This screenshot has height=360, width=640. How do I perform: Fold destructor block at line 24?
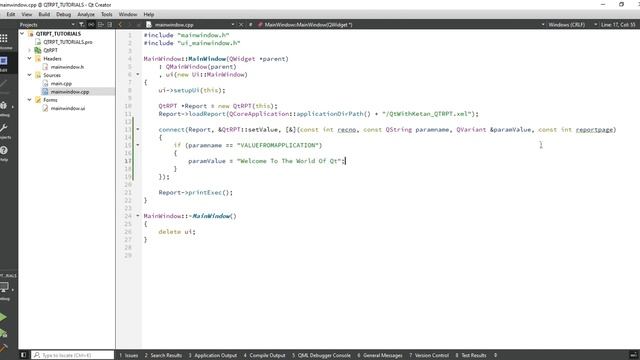point(138,216)
